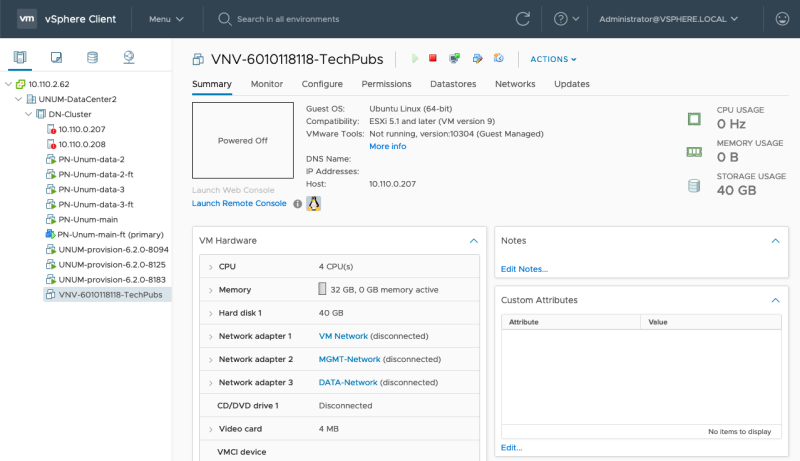
Task: Click the Take Snapshot icon
Action: (498, 58)
